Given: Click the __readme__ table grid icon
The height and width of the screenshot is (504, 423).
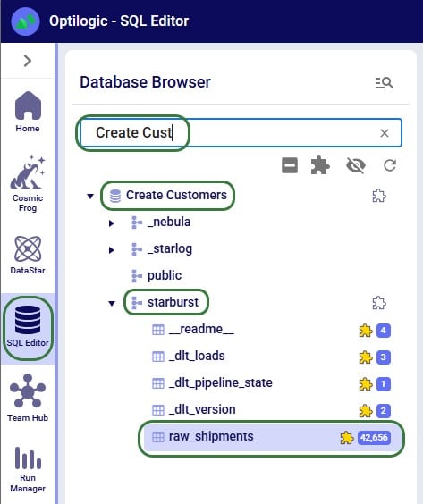Looking at the screenshot, I should [158, 330].
